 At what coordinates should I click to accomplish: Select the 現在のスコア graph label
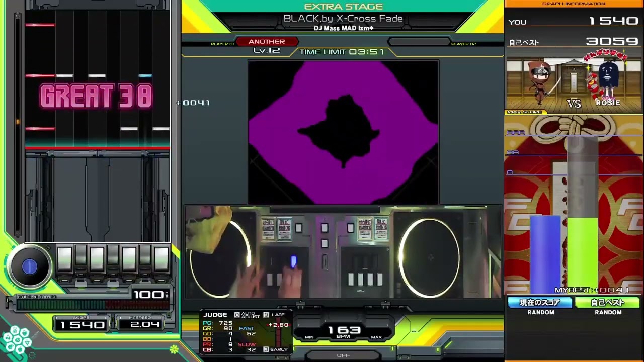point(540,303)
